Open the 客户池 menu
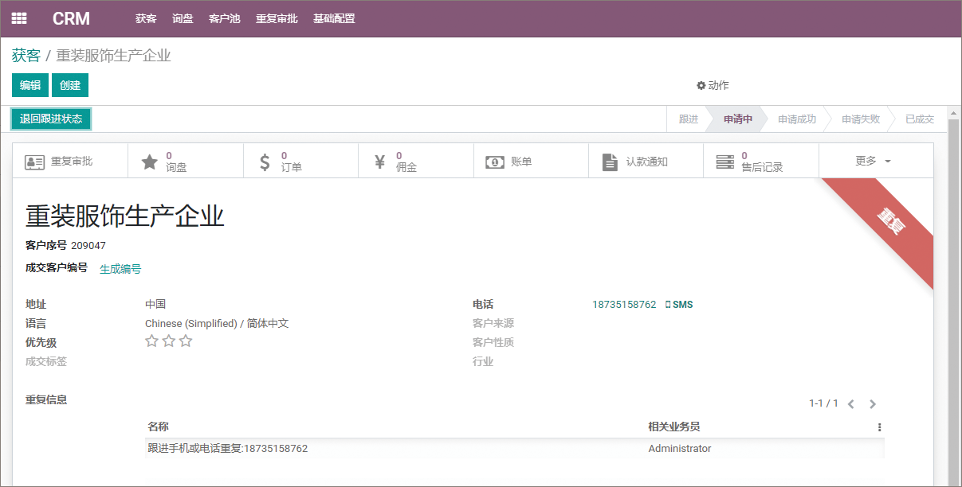Image resolution: width=962 pixels, height=487 pixels. click(x=224, y=18)
